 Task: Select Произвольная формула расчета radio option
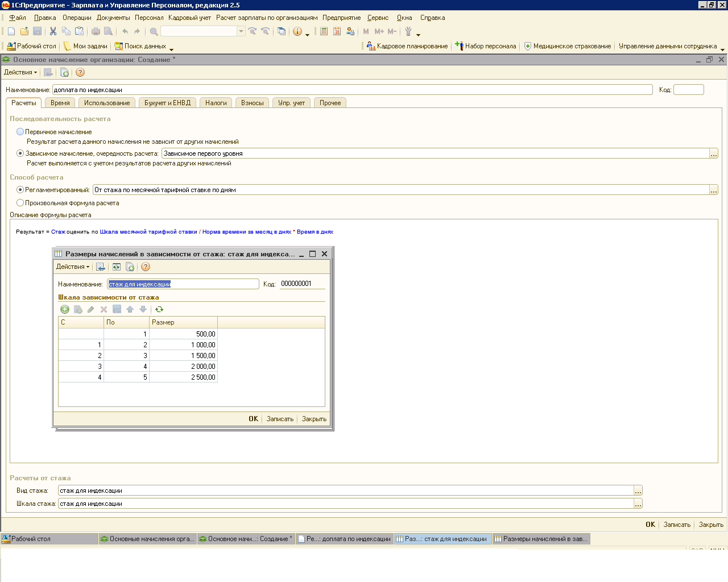[x=20, y=202]
